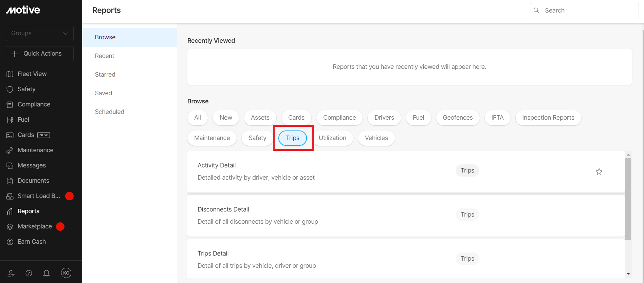Open Safety via the shield icon
This screenshot has width=644, height=283.
tap(10, 89)
